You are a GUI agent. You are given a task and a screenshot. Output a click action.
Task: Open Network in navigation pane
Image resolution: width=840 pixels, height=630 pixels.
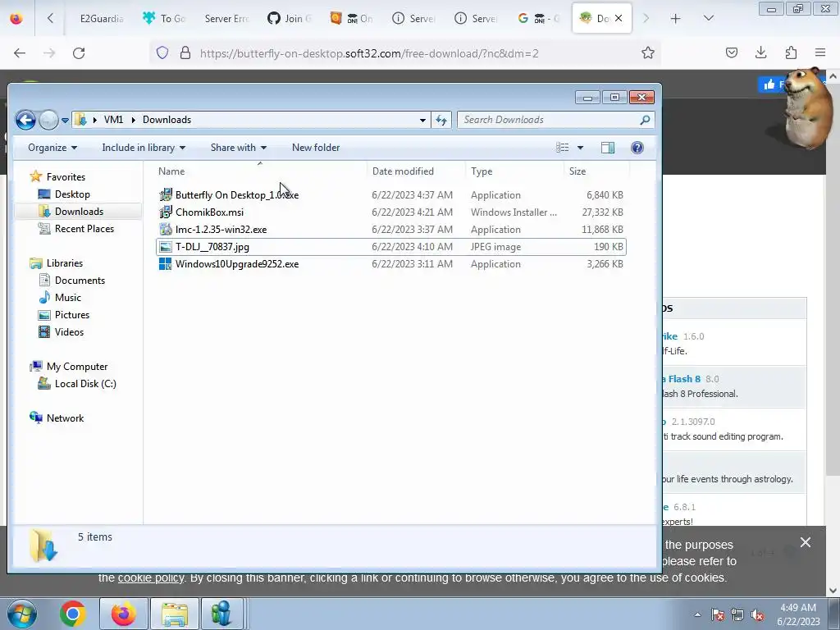click(x=65, y=418)
